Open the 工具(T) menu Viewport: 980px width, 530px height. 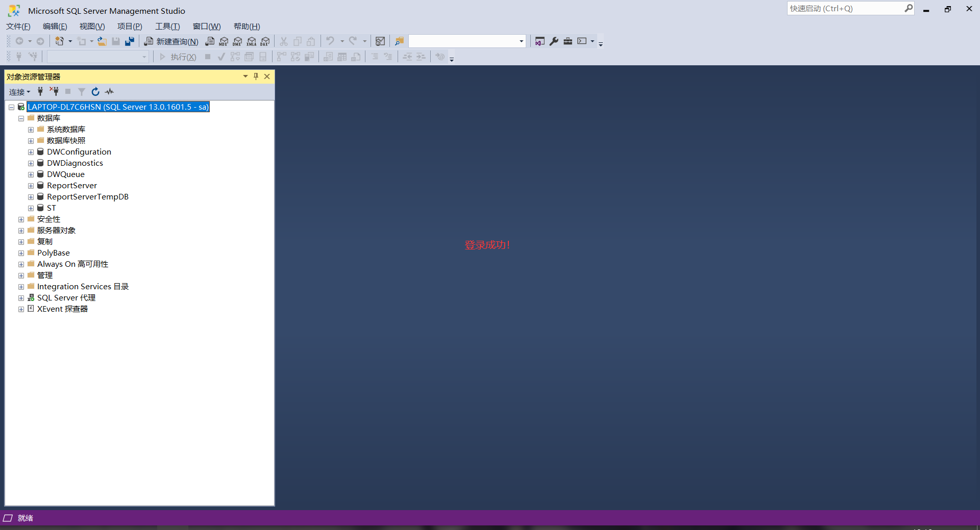point(167,27)
